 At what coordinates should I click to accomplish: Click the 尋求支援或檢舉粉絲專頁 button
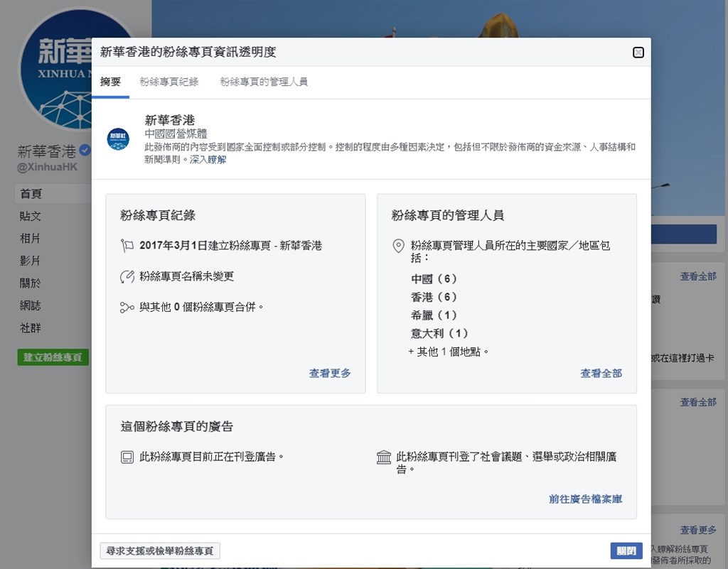coord(160,551)
